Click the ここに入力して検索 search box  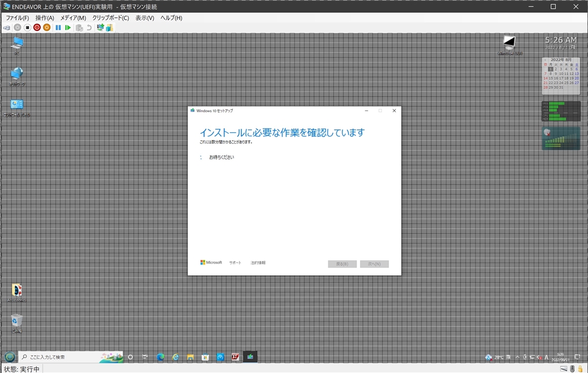[71, 357]
